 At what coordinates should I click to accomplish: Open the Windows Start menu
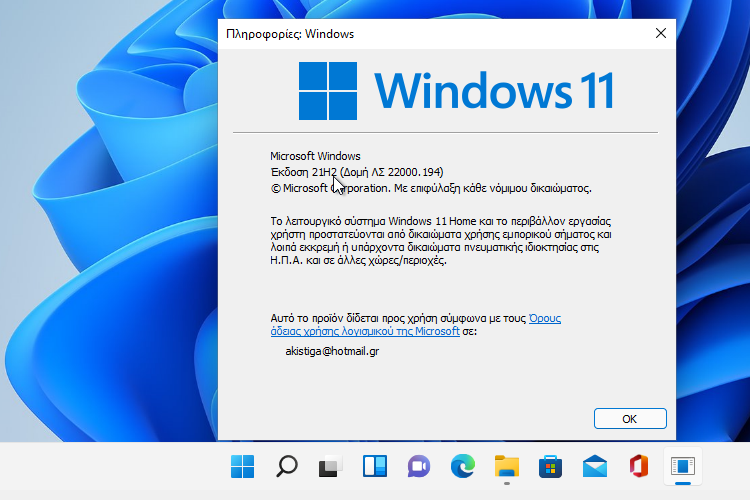coord(243,466)
